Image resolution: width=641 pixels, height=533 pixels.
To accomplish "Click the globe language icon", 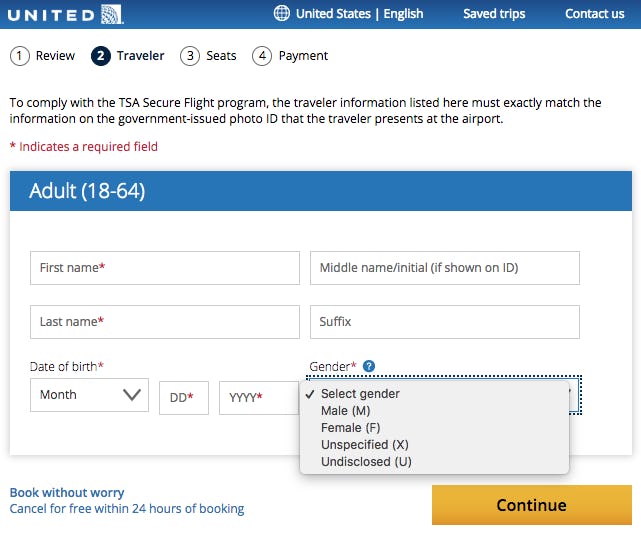I will [282, 14].
